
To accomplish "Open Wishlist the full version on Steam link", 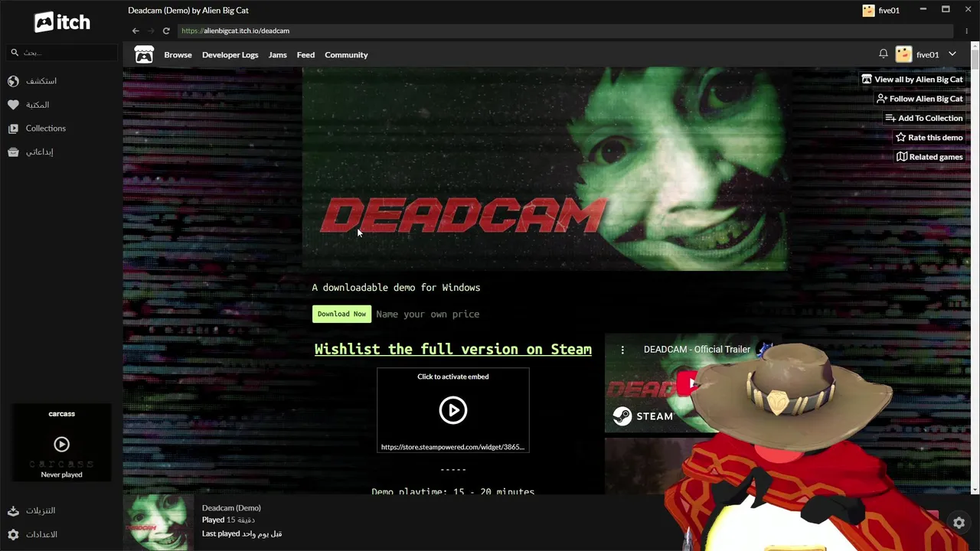I will [x=452, y=349].
